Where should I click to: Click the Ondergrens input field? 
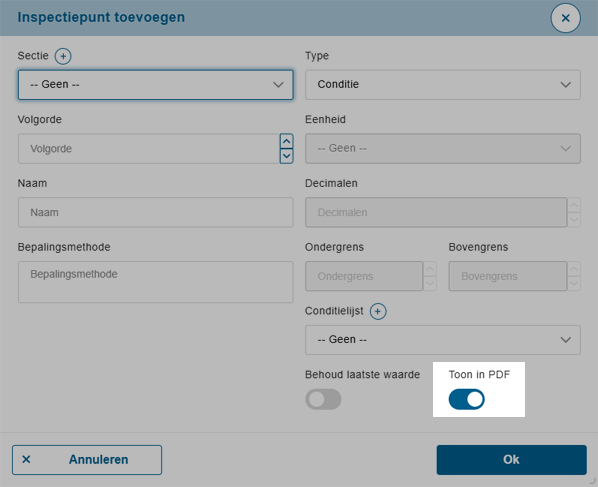(x=364, y=276)
